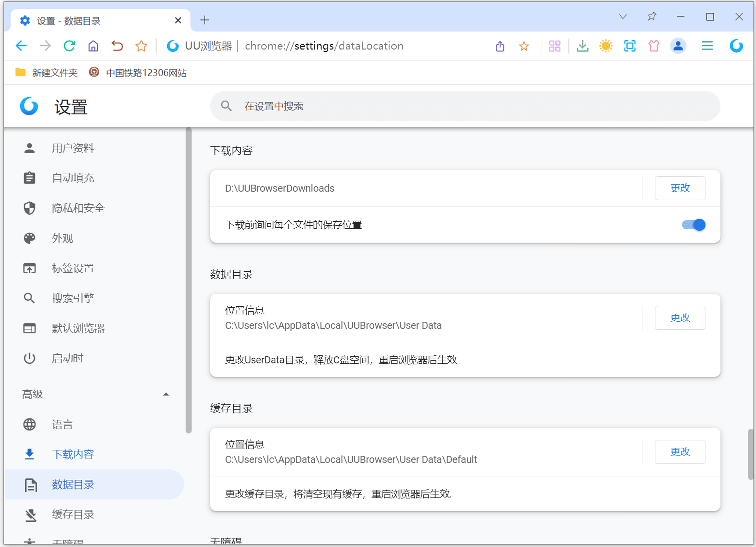Open the downloads toolbar icon
Viewport: 756px width, 547px height.
pyautogui.click(x=582, y=46)
